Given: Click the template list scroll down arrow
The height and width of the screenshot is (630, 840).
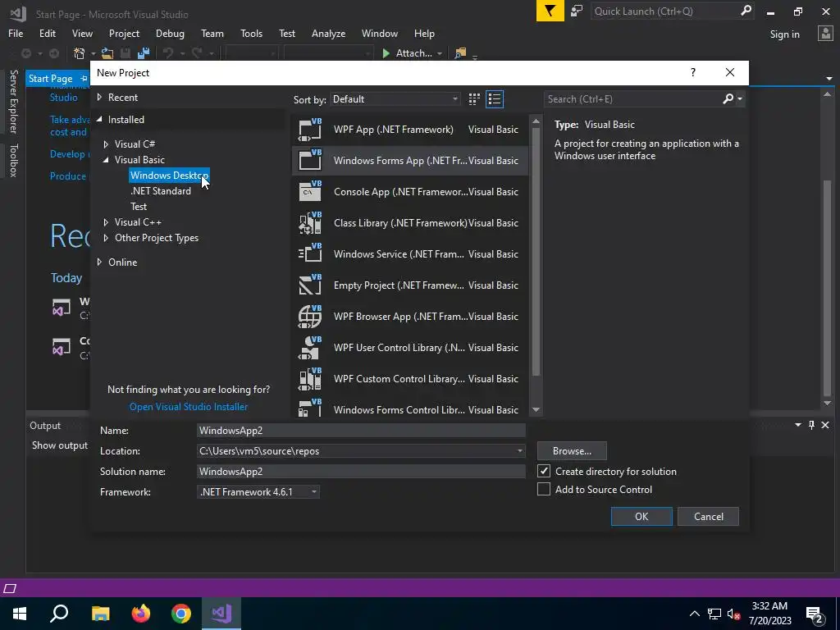Looking at the screenshot, I should pos(536,410).
